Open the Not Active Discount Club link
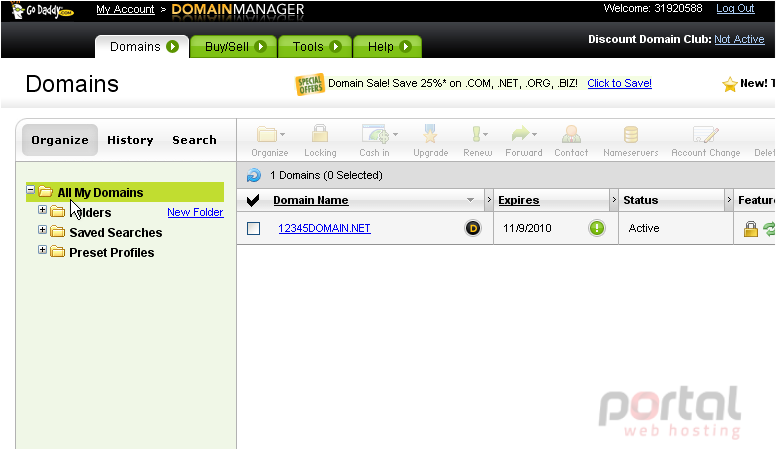Screen dimensions: 776x450 point(739,39)
